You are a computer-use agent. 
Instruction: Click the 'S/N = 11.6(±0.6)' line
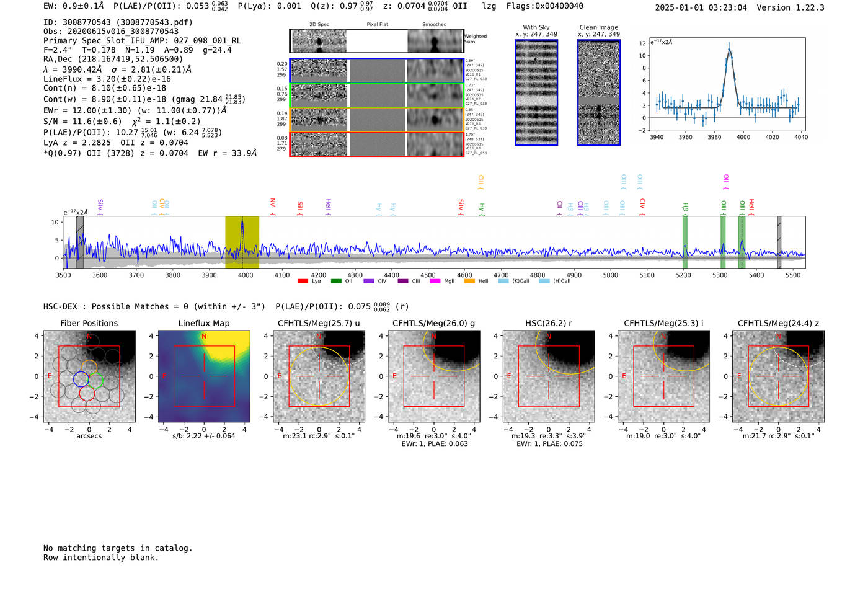(x=122, y=122)
